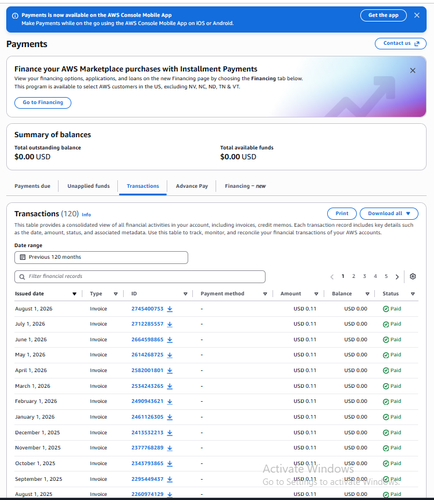Open invoice link 2260974129

pos(147,494)
